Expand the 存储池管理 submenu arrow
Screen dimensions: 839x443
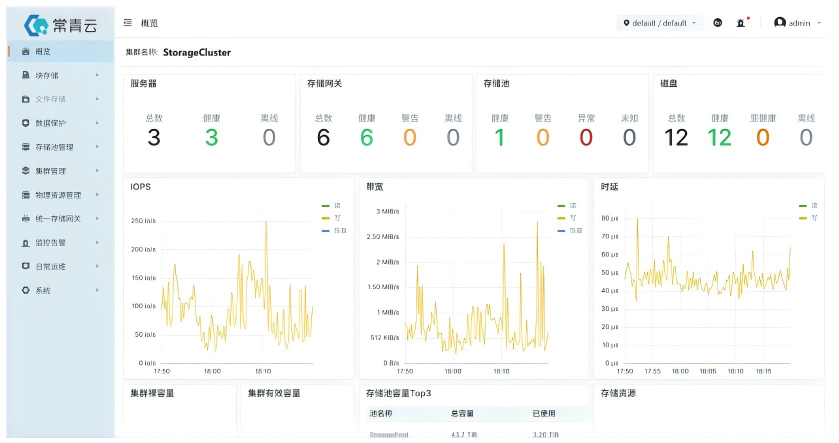tap(97, 147)
